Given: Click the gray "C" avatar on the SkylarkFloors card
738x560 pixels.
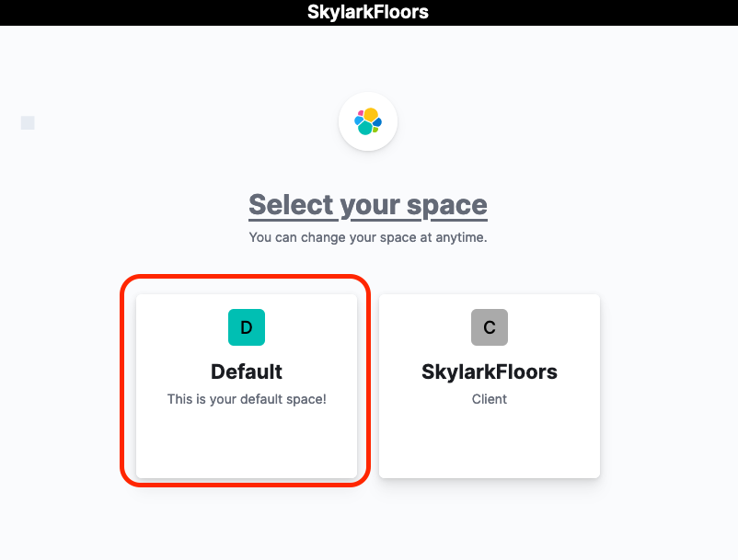Looking at the screenshot, I should pyautogui.click(x=489, y=327).
